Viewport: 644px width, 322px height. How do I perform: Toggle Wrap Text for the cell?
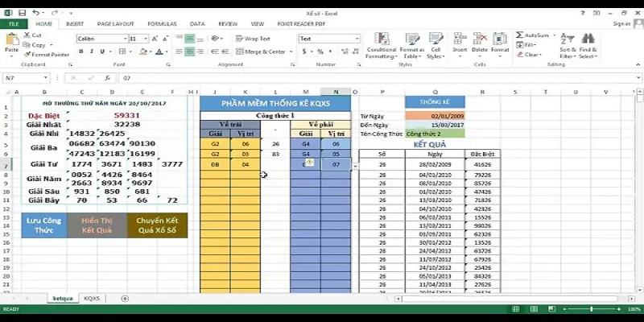[253, 39]
